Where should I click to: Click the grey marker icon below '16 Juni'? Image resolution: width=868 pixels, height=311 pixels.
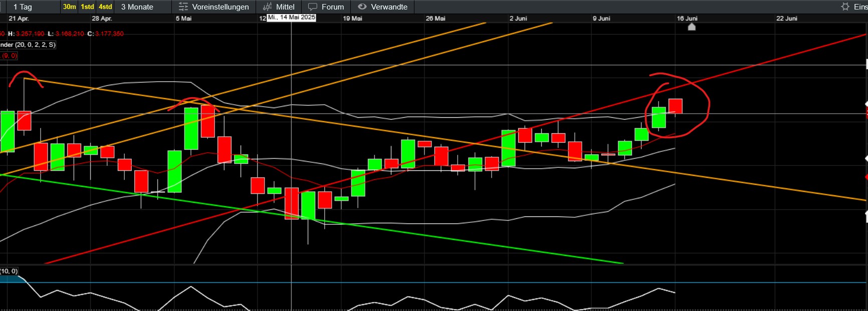pyautogui.click(x=692, y=27)
